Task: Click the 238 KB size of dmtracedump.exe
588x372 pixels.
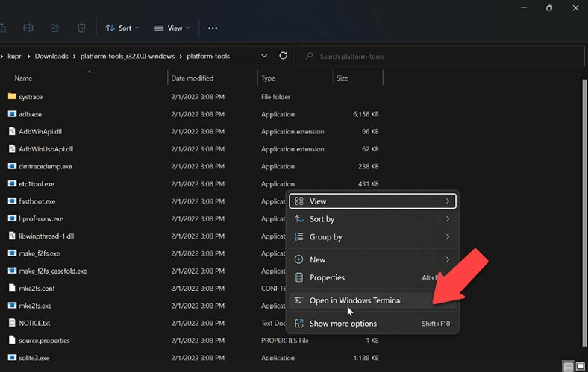Action: pyautogui.click(x=369, y=166)
